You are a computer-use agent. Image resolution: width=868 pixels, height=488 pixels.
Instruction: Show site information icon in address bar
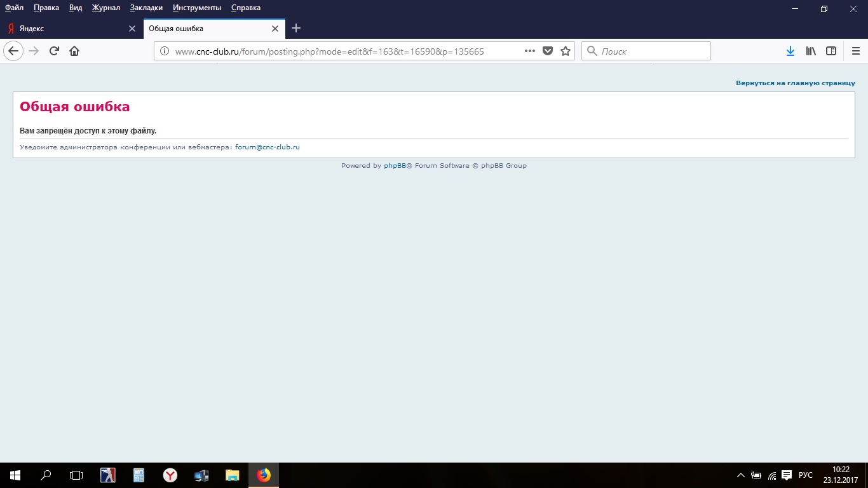point(164,51)
